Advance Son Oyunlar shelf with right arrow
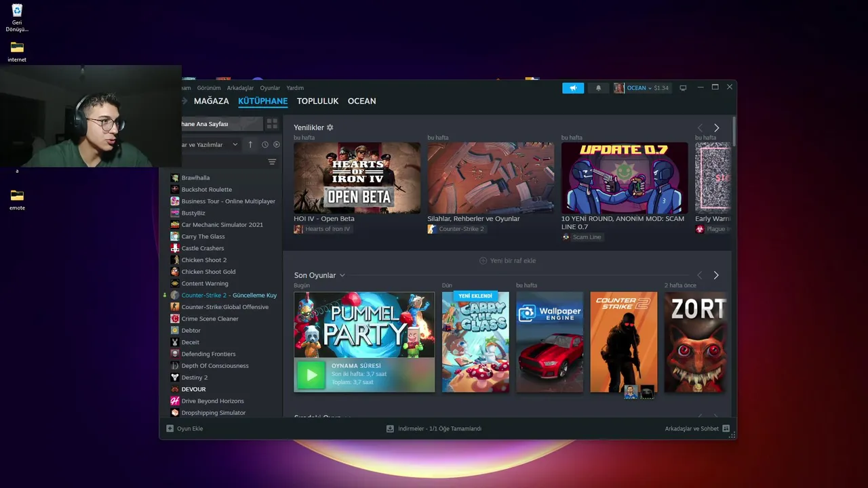The width and height of the screenshot is (868, 488). pyautogui.click(x=716, y=275)
